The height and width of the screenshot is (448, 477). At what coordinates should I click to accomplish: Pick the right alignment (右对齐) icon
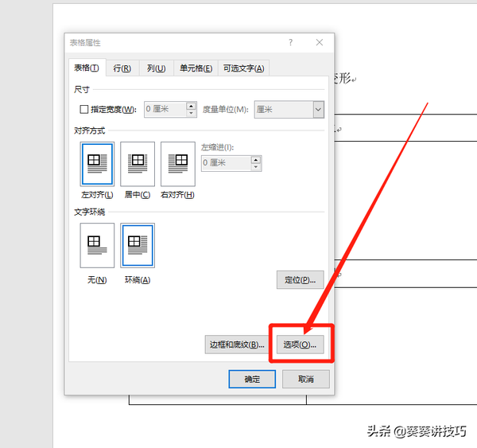click(178, 164)
